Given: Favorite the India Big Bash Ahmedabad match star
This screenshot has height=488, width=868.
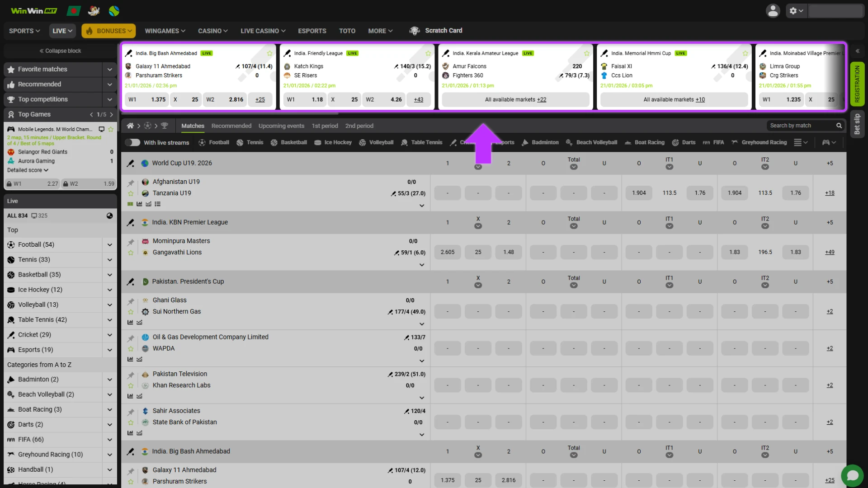Looking at the screenshot, I should 269,53.
